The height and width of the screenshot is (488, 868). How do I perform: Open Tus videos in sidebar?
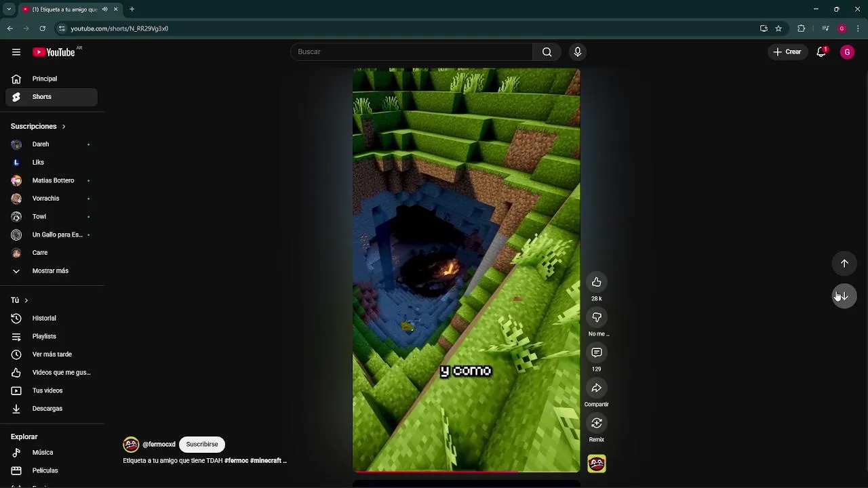click(x=52, y=390)
